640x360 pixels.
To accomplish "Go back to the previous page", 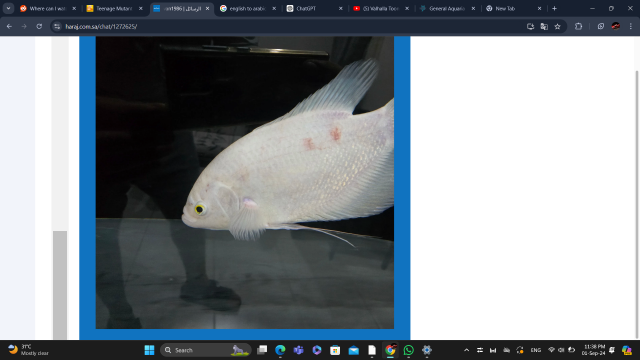I will click(x=9, y=27).
